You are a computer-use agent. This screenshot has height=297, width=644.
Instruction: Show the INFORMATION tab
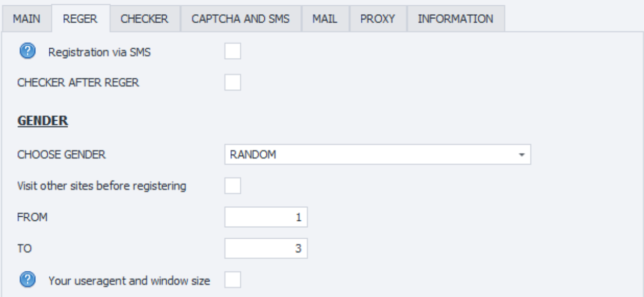click(455, 19)
